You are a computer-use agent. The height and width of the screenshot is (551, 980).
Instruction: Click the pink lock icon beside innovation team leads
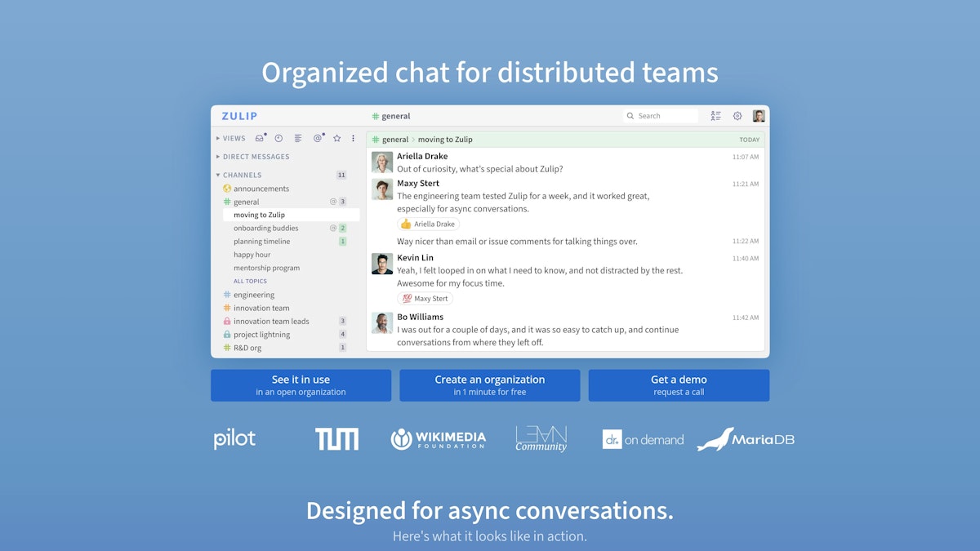pos(227,322)
